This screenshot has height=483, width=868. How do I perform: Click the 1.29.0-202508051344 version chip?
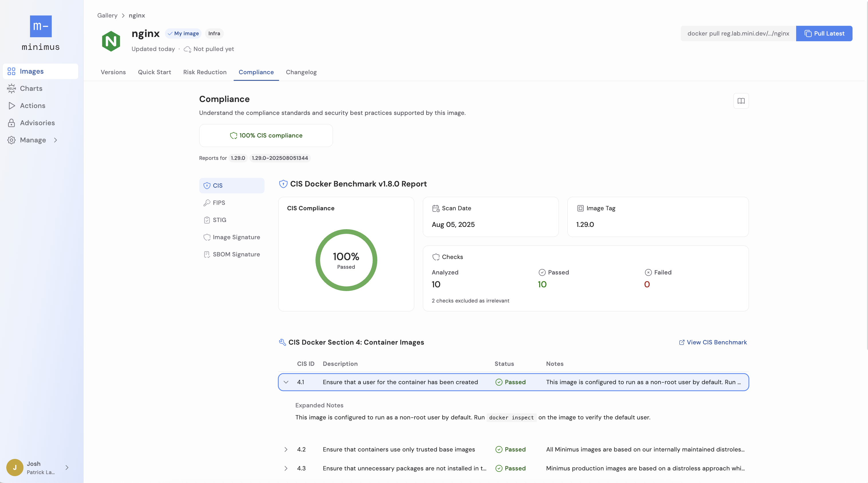tap(280, 158)
